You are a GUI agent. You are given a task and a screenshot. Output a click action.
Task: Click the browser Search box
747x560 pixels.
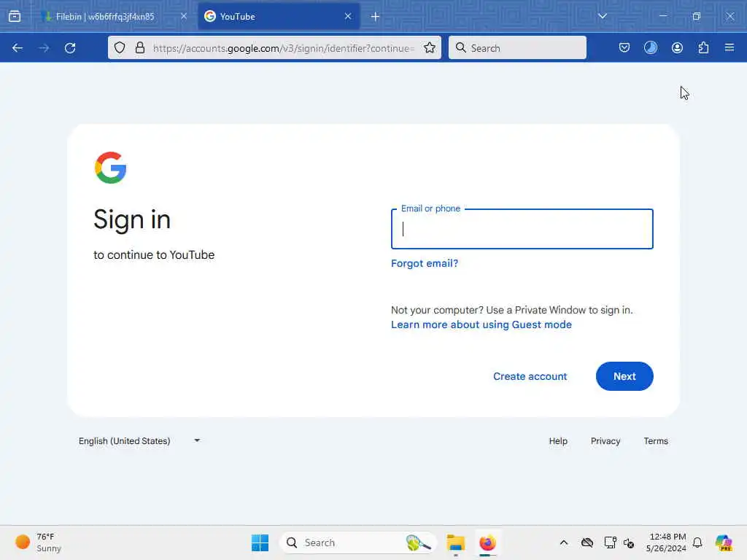(517, 47)
